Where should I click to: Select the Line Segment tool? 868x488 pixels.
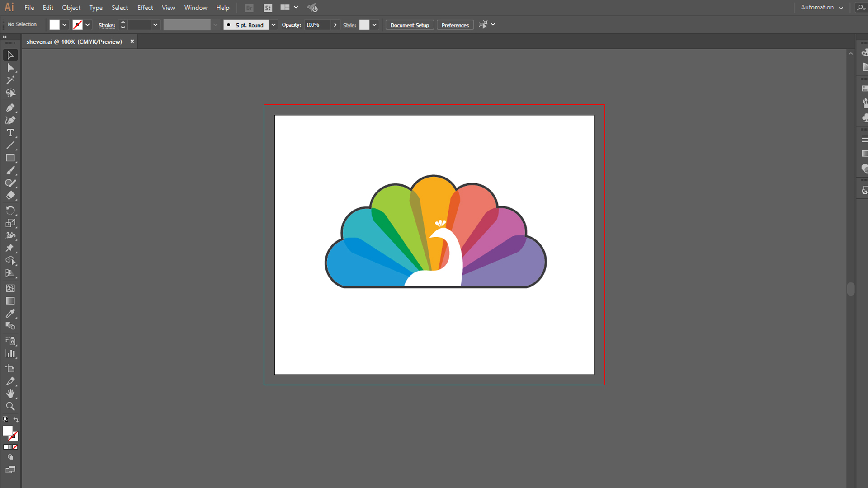10,145
